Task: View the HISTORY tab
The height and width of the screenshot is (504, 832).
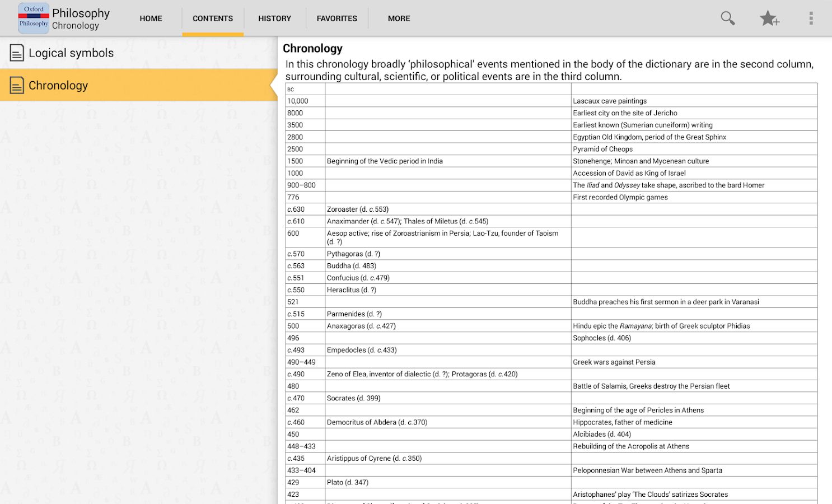Action: pos(274,18)
